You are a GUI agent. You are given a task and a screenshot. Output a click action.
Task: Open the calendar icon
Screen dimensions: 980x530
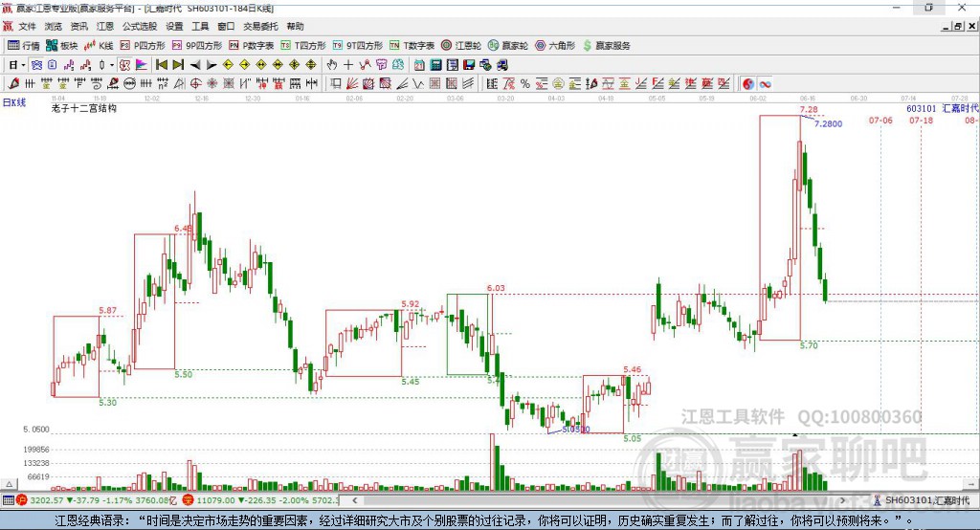click(x=419, y=65)
